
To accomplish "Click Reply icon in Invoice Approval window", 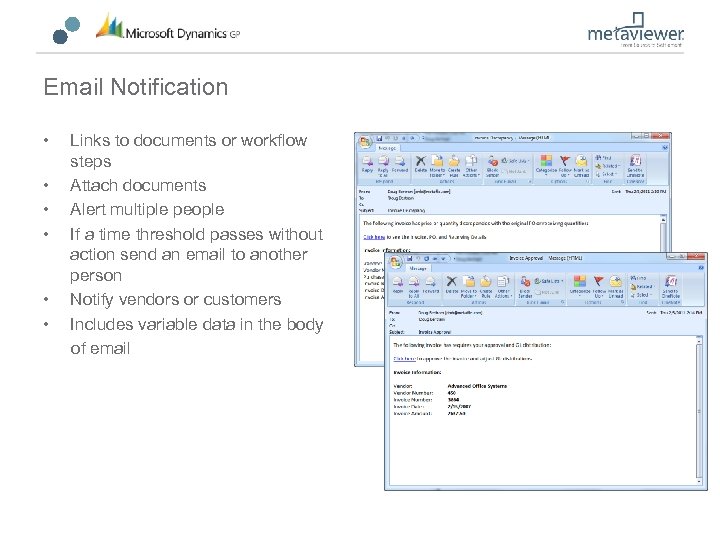I will point(398,286).
